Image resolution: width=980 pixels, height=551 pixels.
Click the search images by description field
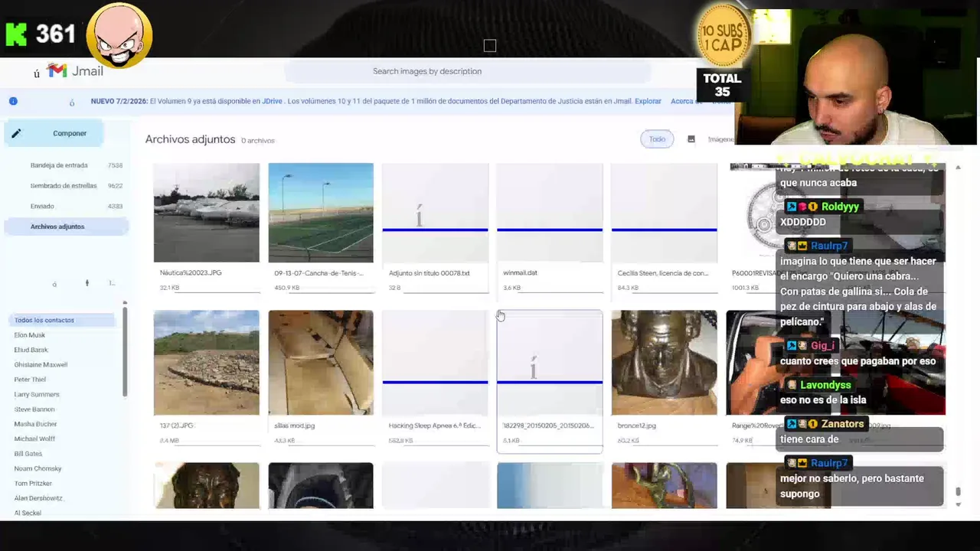[467, 71]
